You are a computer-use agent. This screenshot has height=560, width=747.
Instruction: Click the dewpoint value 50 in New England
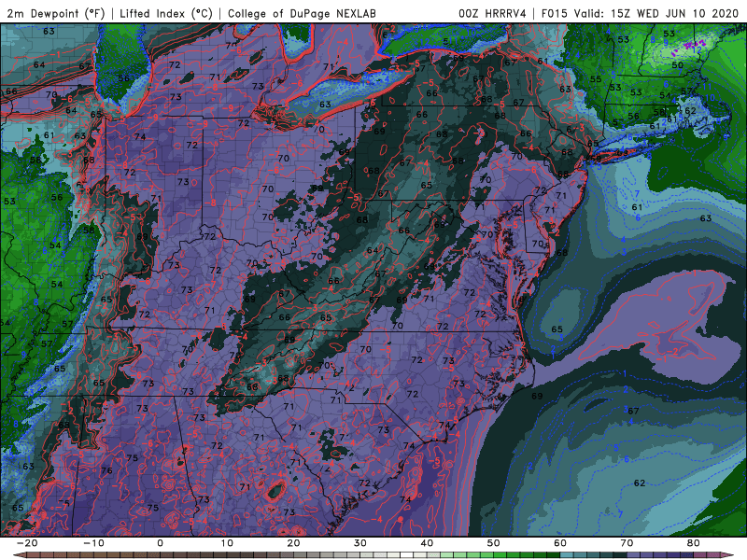[678, 65]
